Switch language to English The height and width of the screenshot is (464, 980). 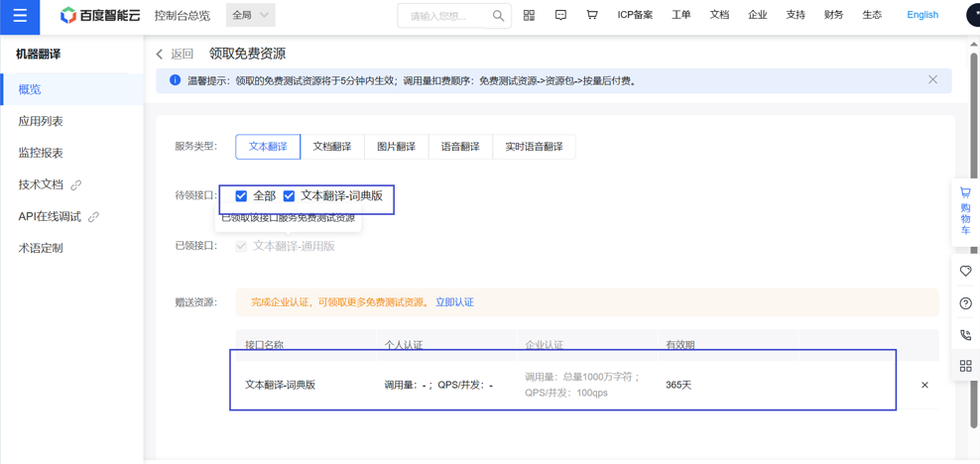pos(922,15)
